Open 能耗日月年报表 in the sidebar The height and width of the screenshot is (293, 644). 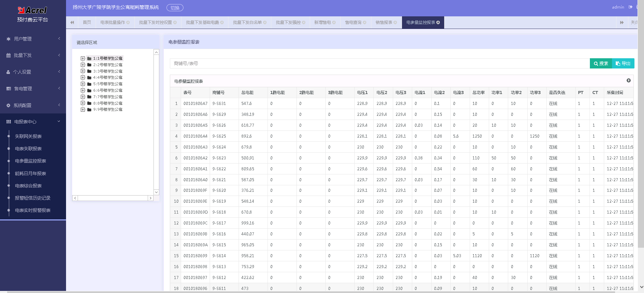[x=30, y=173]
